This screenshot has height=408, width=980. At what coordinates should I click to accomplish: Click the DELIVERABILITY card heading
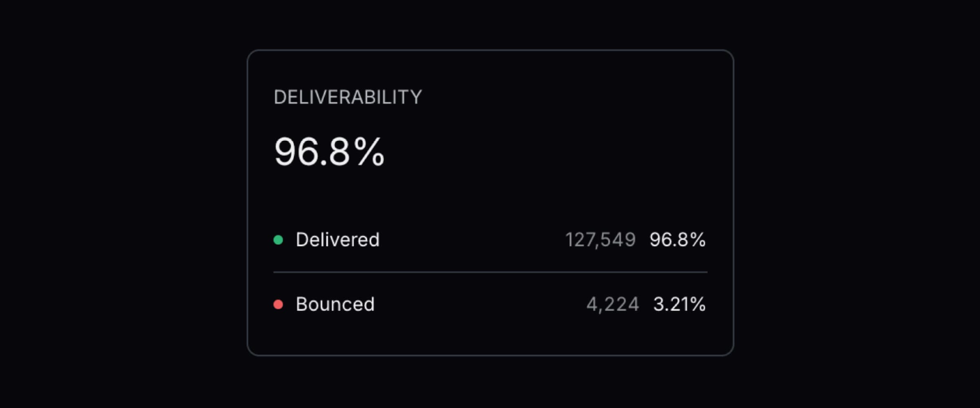(x=347, y=97)
